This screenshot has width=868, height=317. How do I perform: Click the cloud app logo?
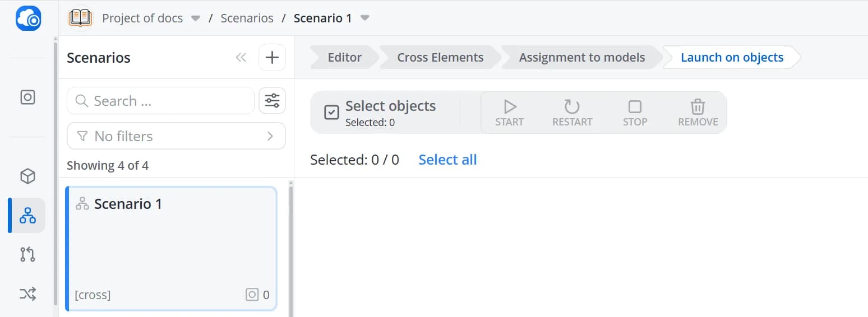(28, 18)
